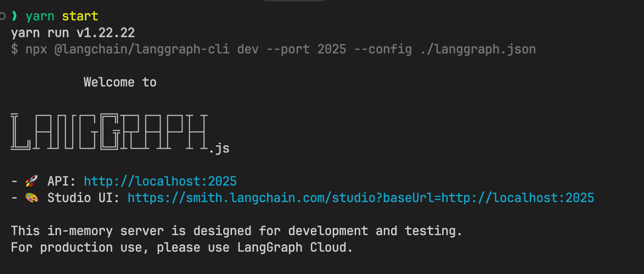
Task: Click the "yarn run v1.22.22" output line
Action: click(73, 33)
